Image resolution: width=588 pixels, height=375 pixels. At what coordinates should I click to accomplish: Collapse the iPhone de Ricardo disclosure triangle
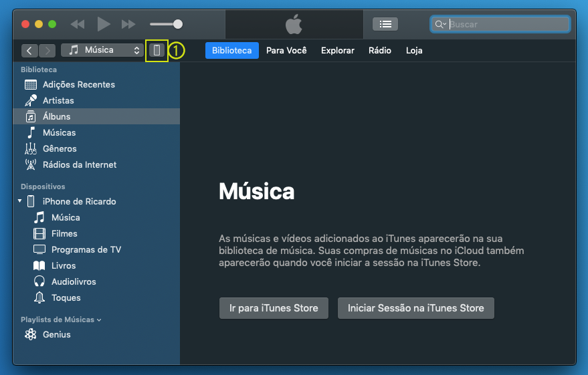20,201
